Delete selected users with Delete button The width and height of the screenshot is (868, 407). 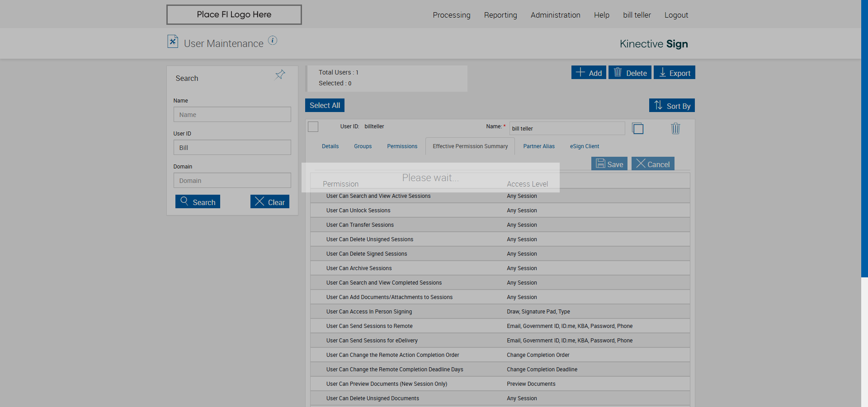(x=630, y=73)
